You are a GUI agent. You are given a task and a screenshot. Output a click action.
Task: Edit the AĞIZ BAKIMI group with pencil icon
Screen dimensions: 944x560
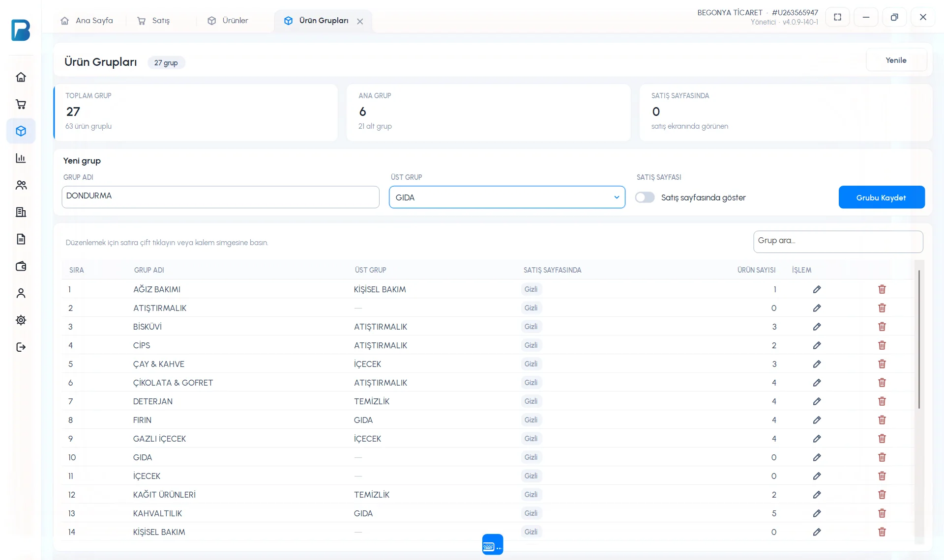click(x=817, y=289)
